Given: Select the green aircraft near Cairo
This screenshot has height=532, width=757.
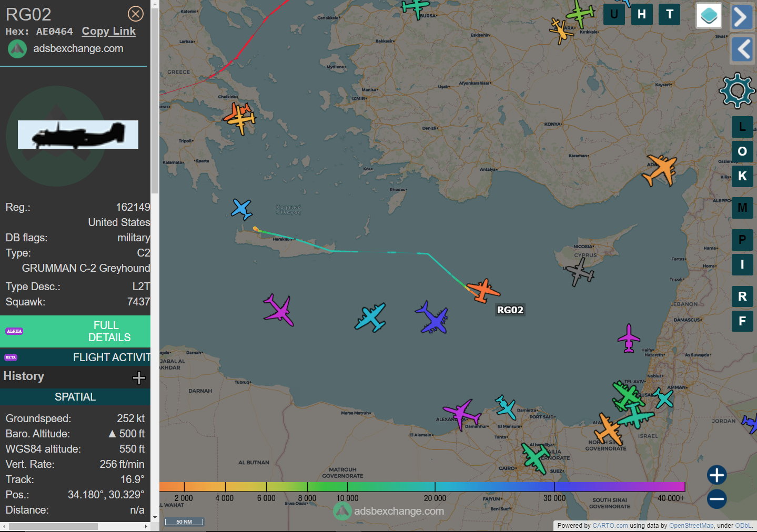Looking at the screenshot, I should click(536, 458).
